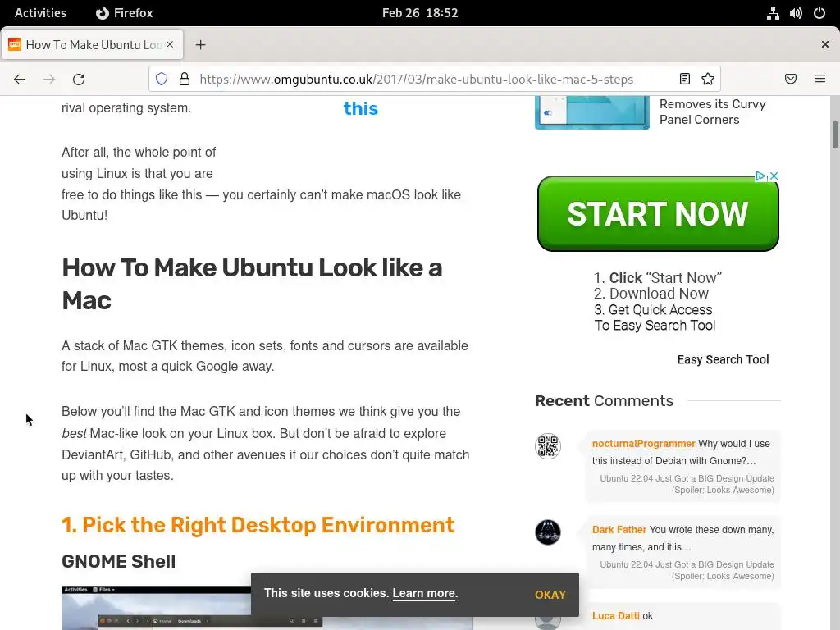The width and height of the screenshot is (840, 630).
Task: Open the Firefox hamburger menu
Action: coord(820,79)
